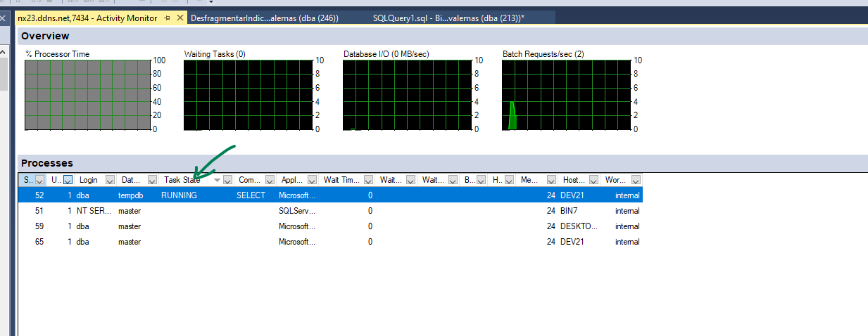Open the U.. column filter dropdown

tap(68, 180)
